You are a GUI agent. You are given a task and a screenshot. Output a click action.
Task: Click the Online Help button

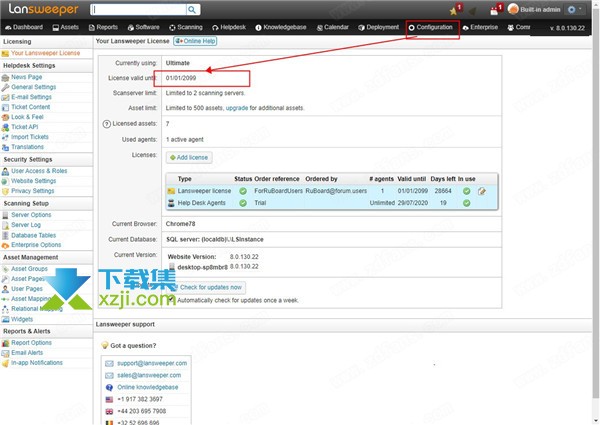(x=196, y=41)
